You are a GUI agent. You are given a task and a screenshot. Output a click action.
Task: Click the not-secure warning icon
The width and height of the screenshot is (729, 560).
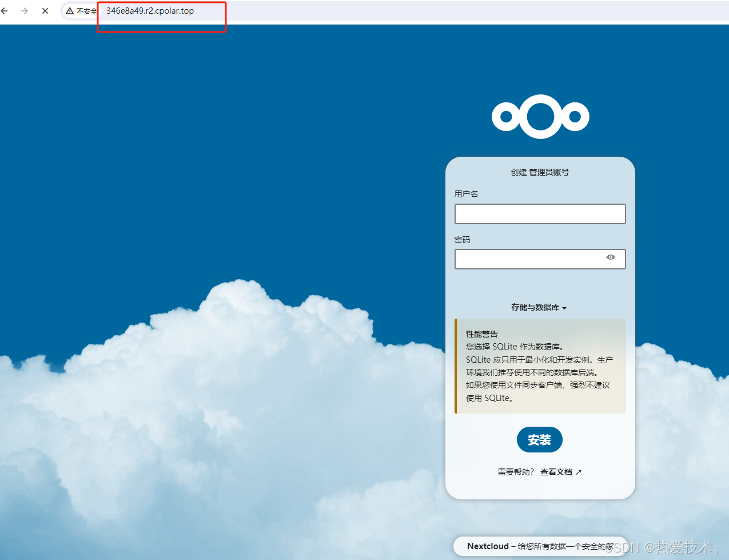click(x=70, y=11)
